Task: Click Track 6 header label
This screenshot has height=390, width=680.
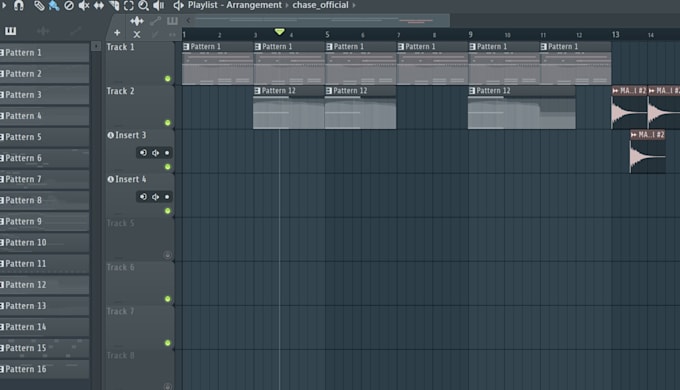Action: click(x=121, y=267)
